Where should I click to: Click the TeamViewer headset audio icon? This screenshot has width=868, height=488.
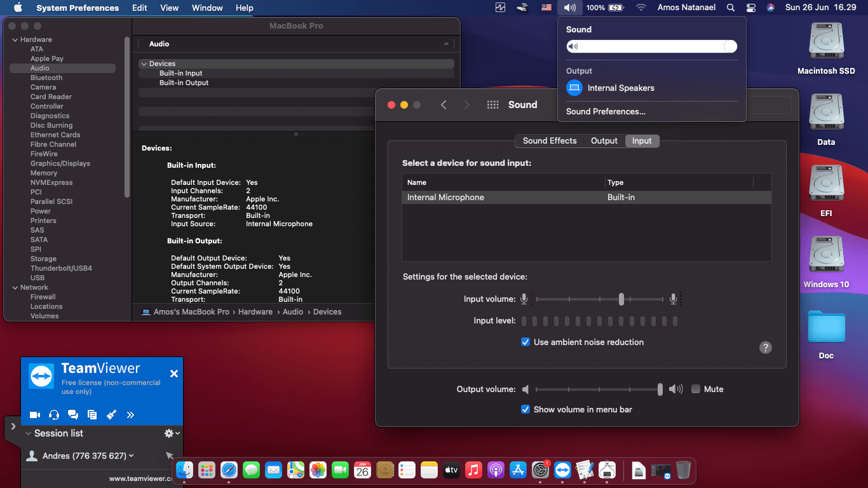54,415
